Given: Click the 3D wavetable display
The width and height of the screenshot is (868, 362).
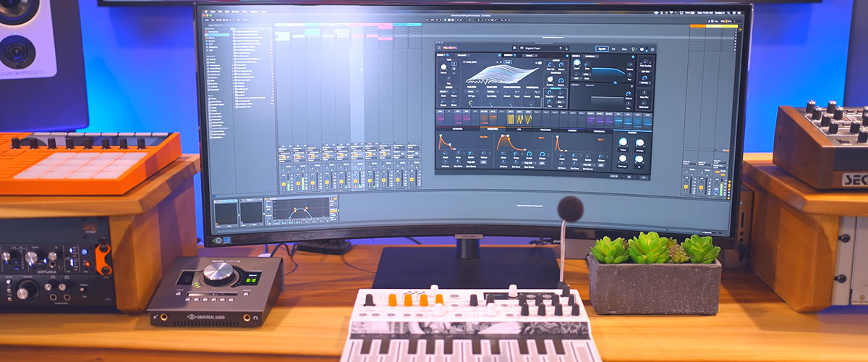Looking at the screenshot, I should [501, 73].
